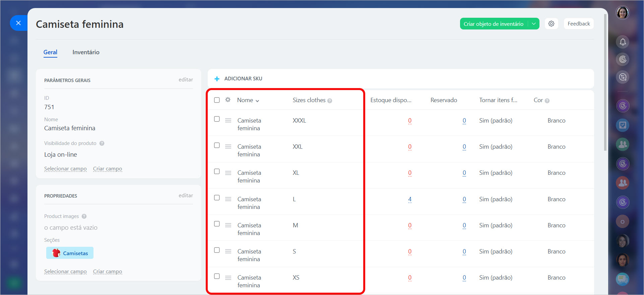
Task: Grab the drag handle of the M row
Action: coord(228,225)
